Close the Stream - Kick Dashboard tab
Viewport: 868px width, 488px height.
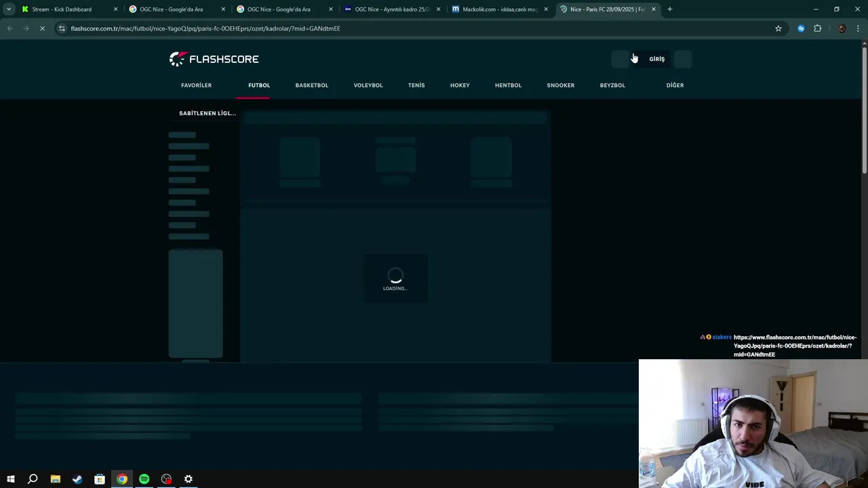[115, 9]
